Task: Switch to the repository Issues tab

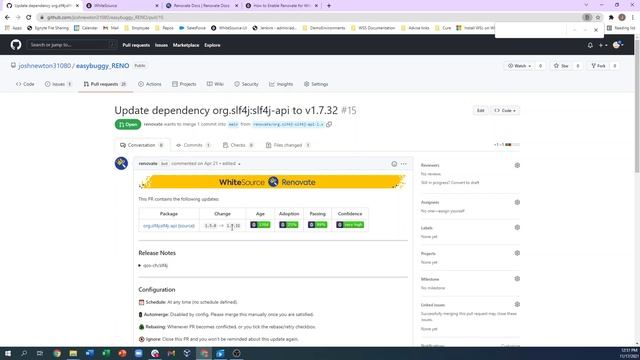Action: (x=58, y=84)
